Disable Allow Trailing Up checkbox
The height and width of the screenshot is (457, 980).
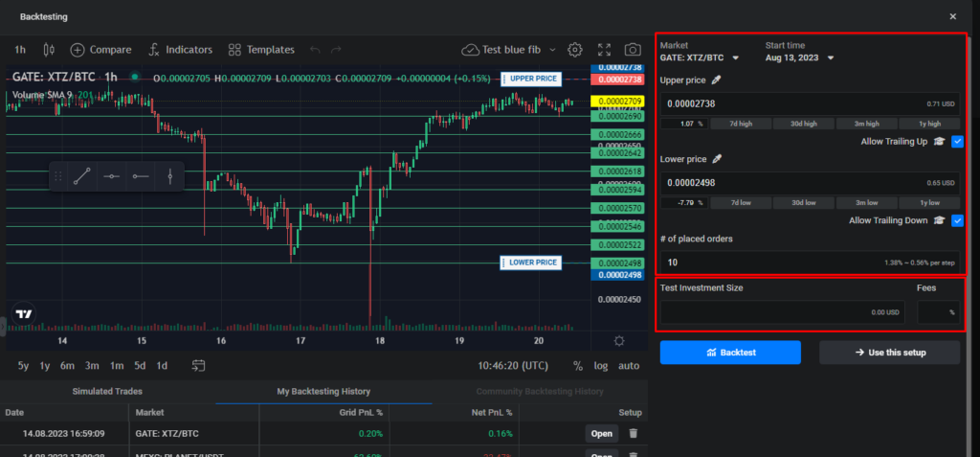tap(957, 141)
